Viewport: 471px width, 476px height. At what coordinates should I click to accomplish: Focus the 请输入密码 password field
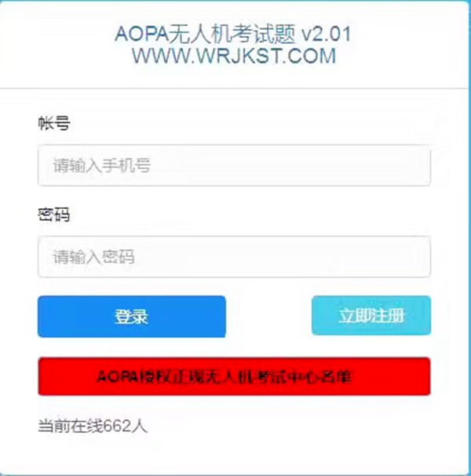tap(234, 257)
